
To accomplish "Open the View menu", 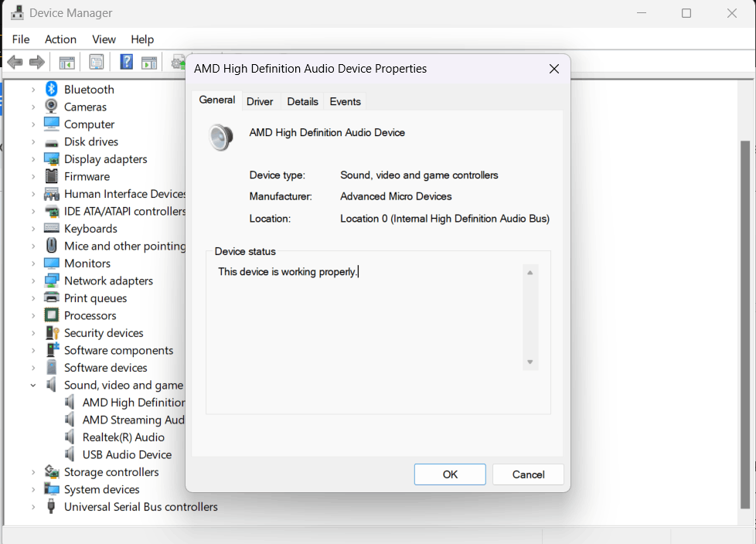I will 104,39.
